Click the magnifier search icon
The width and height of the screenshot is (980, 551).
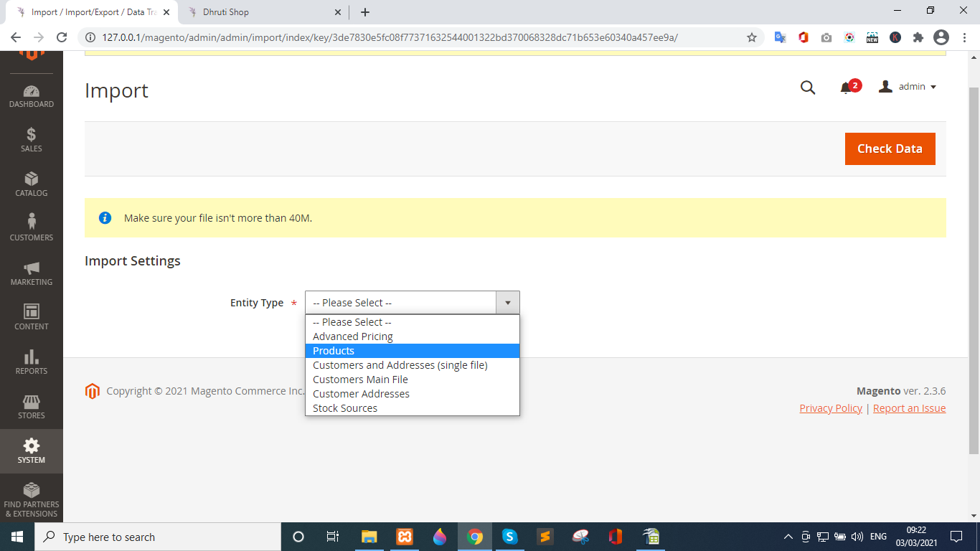click(808, 88)
